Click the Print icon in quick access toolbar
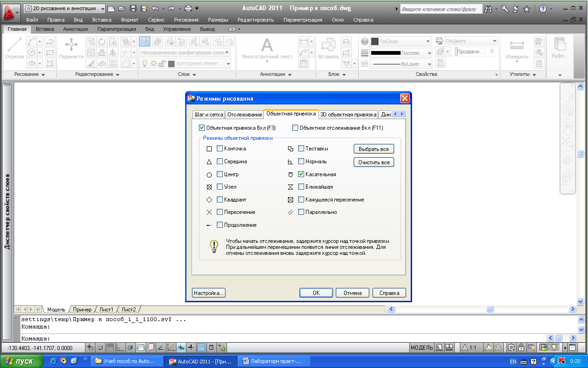Screen dimensions: 588x368 tap(187, 8)
